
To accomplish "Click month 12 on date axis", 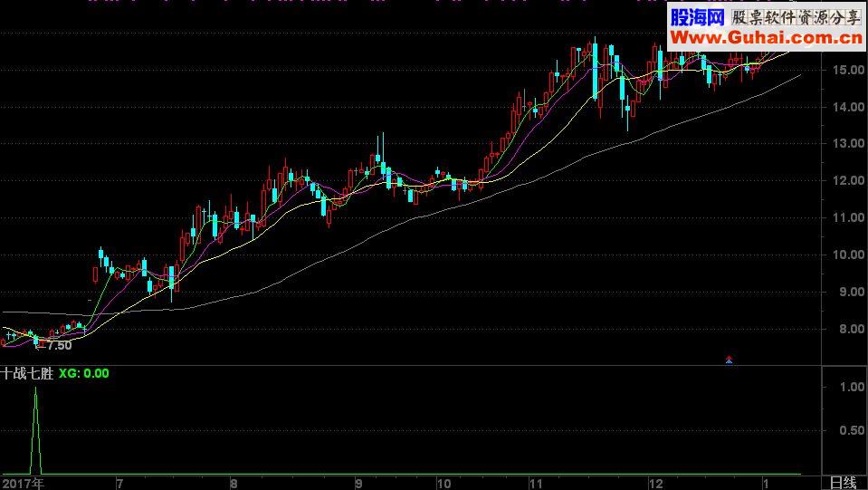I will coord(655,484).
